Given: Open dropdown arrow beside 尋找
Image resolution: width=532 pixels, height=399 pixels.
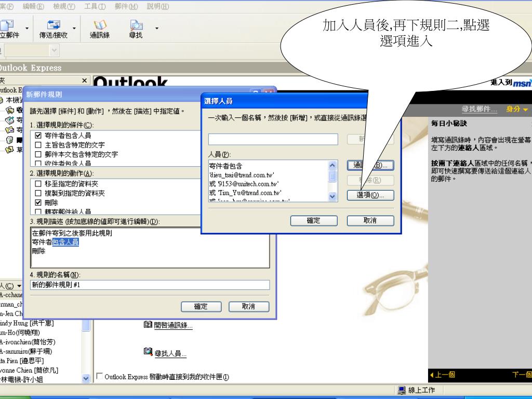Looking at the screenshot, I should 157,28.
